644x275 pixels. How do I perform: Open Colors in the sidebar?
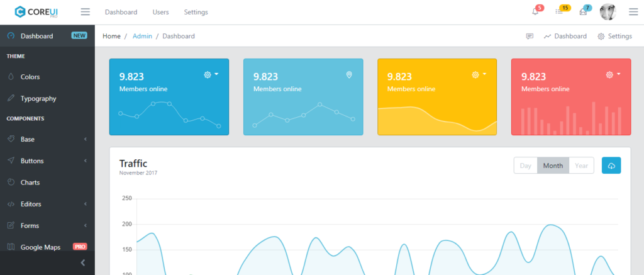(x=47, y=77)
